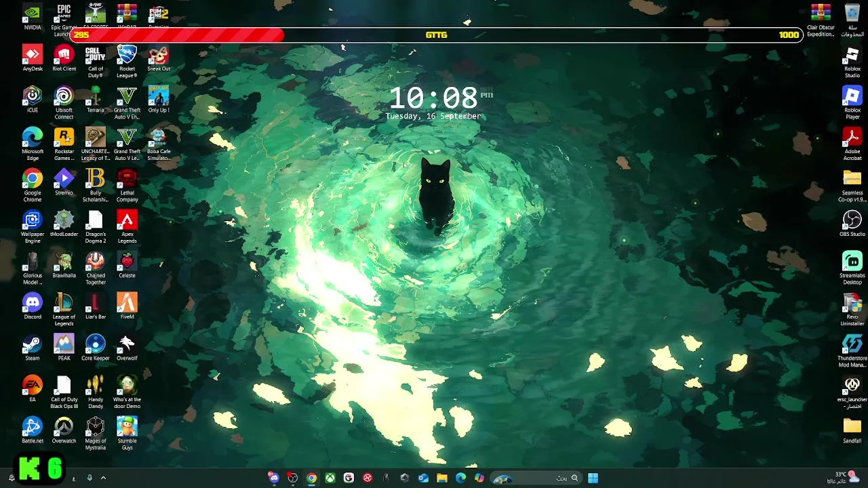This screenshot has width=868, height=488.
Task: Open Copilot icon in the taskbar
Action: 479,478
